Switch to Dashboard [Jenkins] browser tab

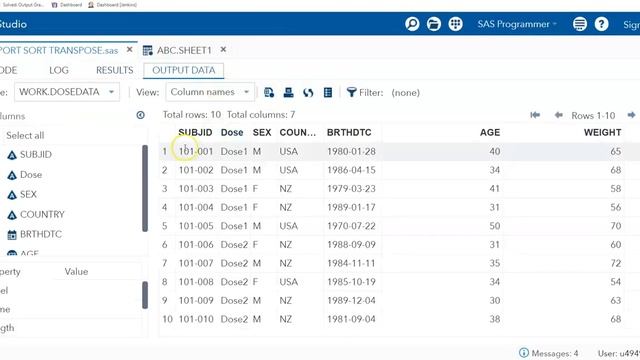point(113,5)
